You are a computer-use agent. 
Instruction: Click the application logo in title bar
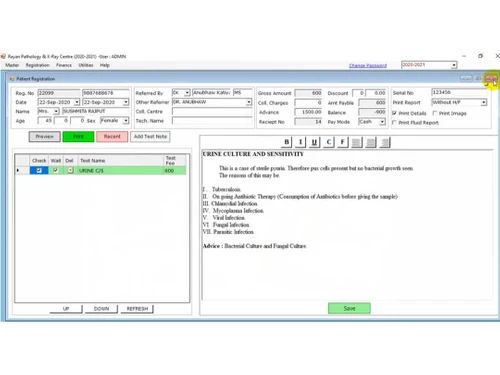point(3,56)
